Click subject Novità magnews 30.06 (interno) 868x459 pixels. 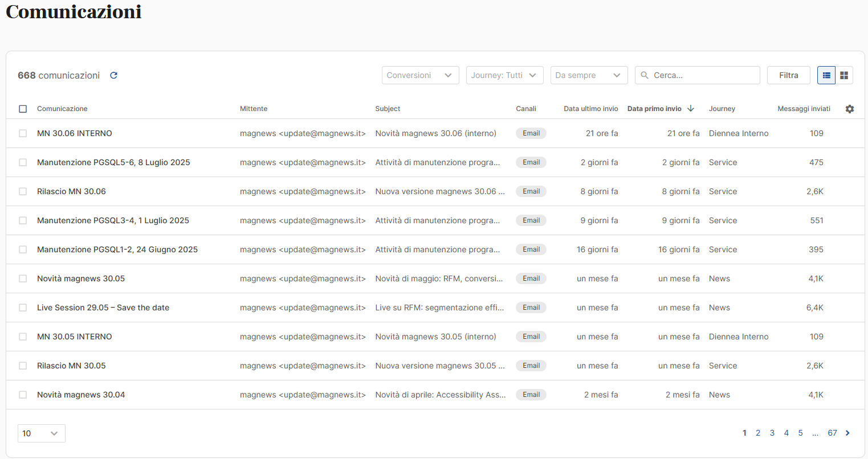point(435,133)
